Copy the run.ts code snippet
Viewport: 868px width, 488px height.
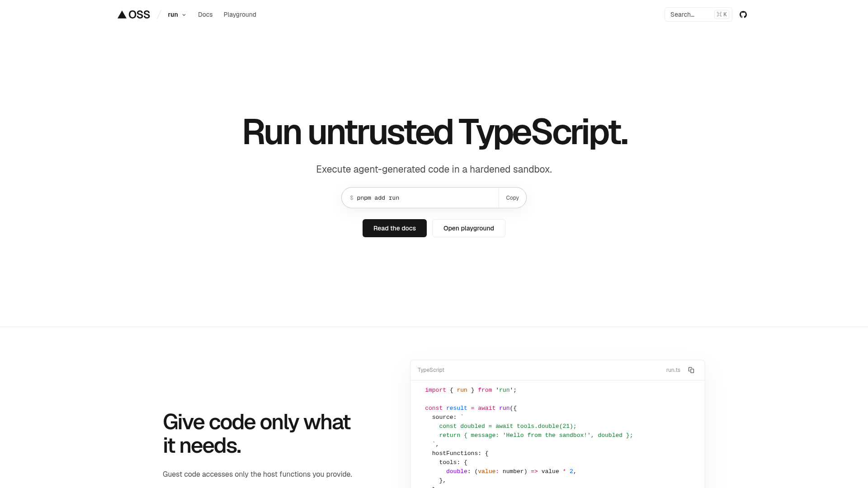691,370
